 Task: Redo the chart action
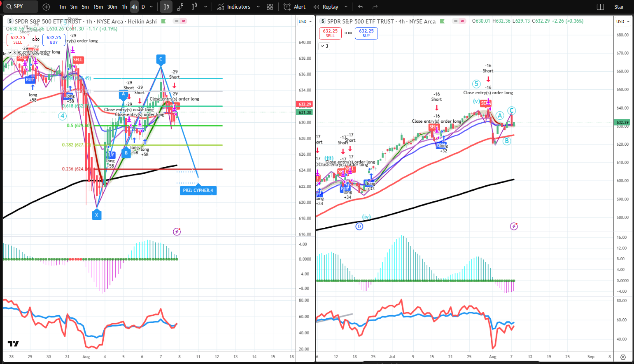[375, 7]
